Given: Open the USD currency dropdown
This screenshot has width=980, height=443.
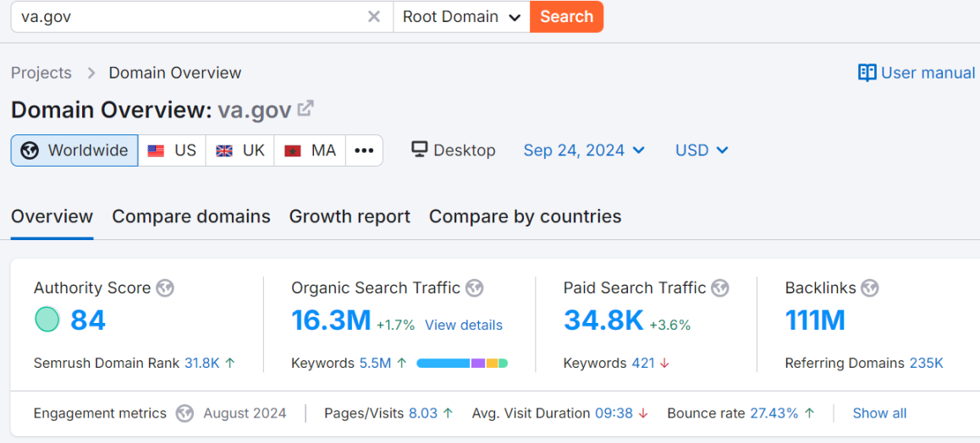Looking at the screenshot, I should pyautogui.click(x=702, y=150).
